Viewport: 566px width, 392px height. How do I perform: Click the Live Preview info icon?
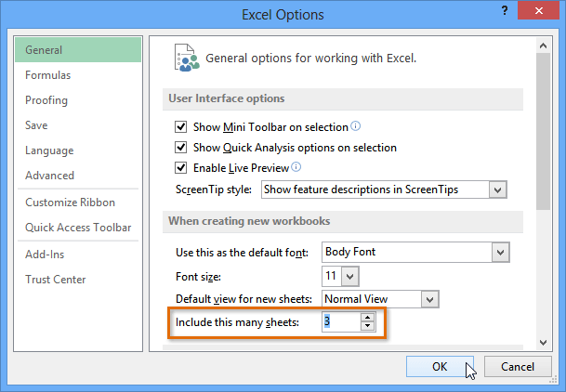click(296, 166)
